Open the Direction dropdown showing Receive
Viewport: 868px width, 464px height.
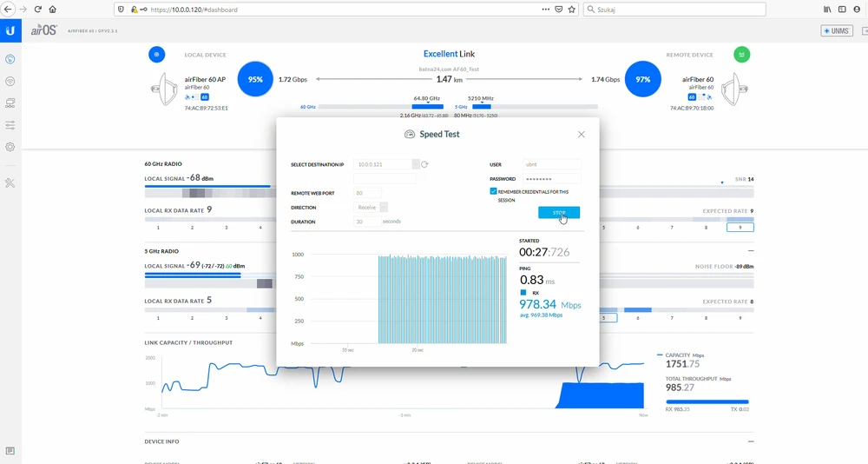click(x=371, y=208)
